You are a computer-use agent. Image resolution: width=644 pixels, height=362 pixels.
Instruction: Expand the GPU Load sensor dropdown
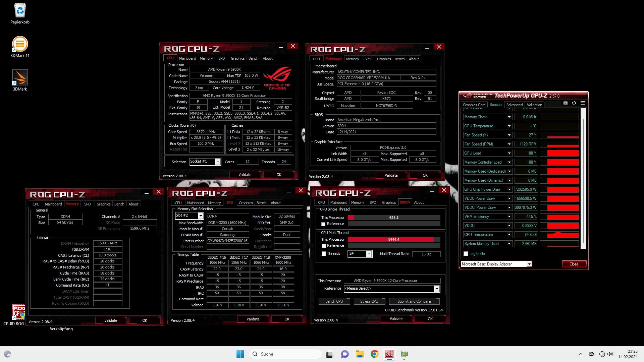509,153
